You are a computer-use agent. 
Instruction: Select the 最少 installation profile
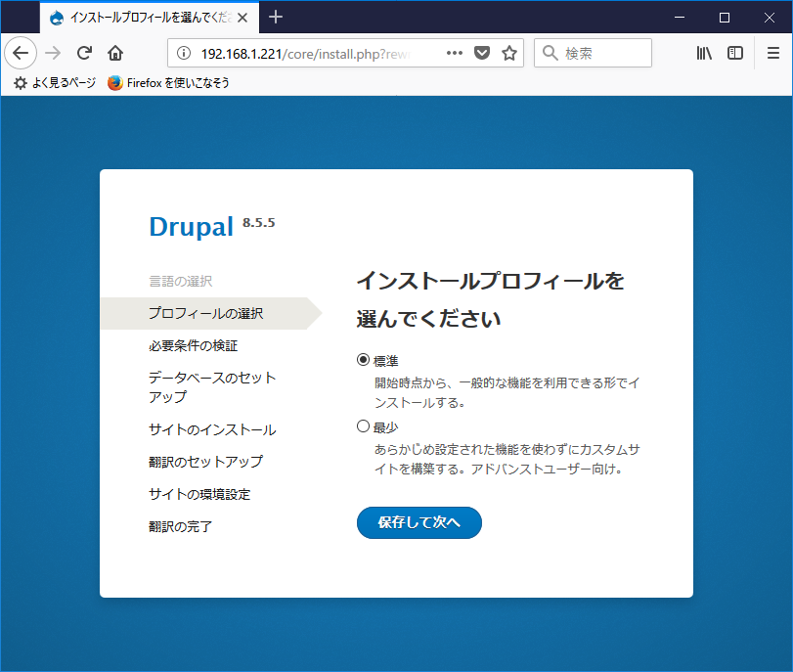[363, 427]
